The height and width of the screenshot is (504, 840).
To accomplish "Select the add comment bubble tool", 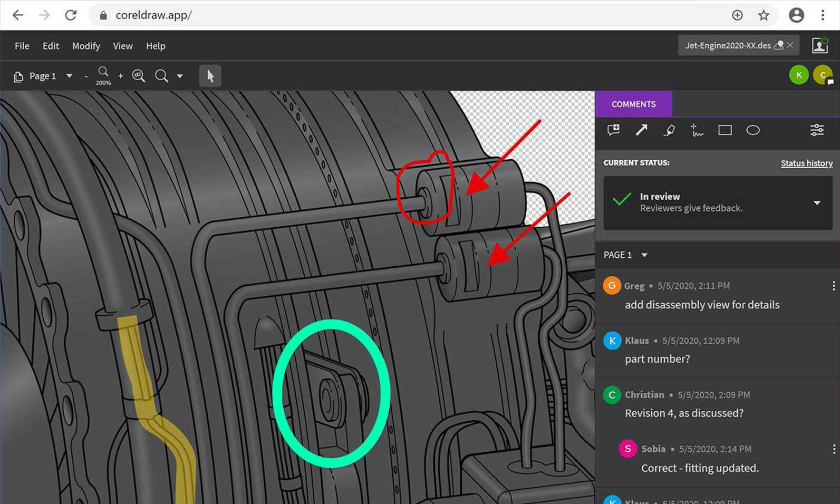I will tap(613, 130).
